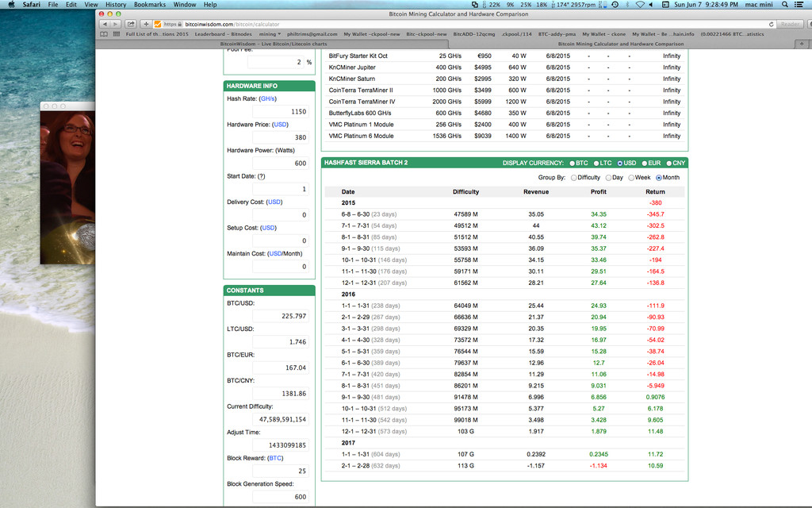Open the History menu
Image resolution: width=812 pixels, height=508 pixels.
[116, 4]
